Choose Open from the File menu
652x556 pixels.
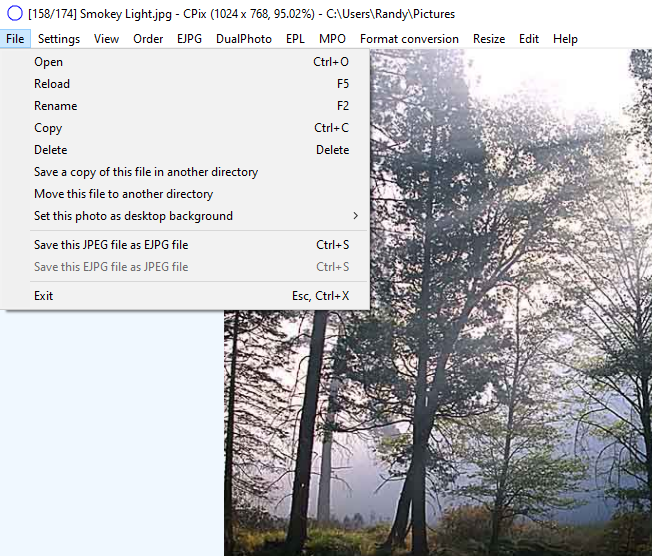[x=185, y=62]
